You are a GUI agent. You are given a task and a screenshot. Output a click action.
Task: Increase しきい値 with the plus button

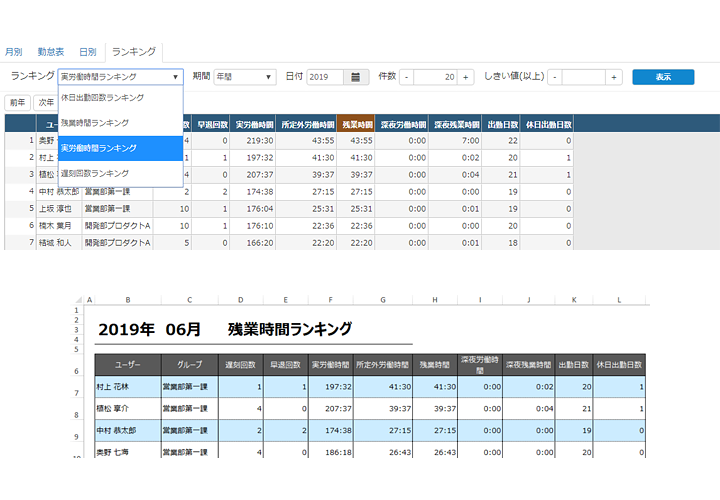[614, 77]
